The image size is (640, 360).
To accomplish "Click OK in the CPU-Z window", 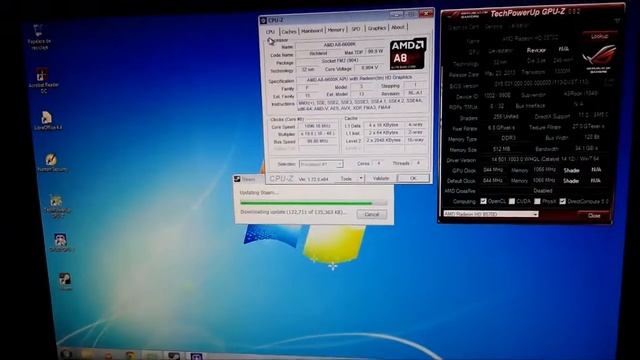I will [x=413, y=178].
